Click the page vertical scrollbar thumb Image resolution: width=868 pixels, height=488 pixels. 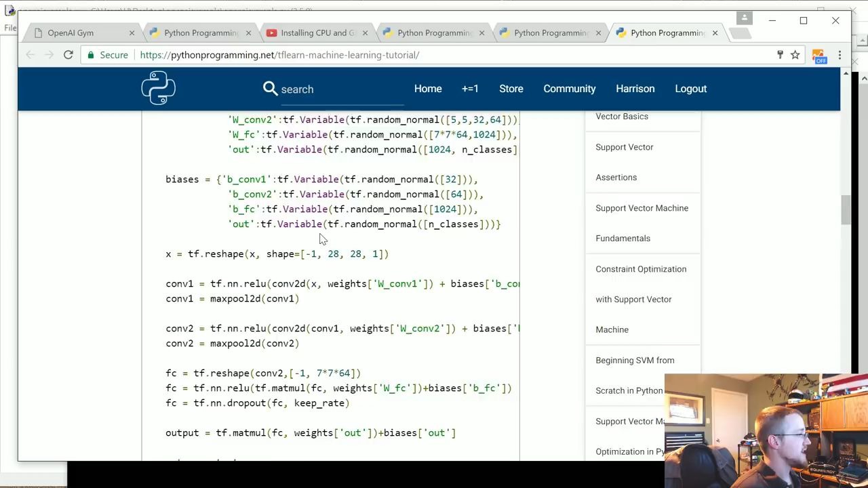click(x=846, y=210)
